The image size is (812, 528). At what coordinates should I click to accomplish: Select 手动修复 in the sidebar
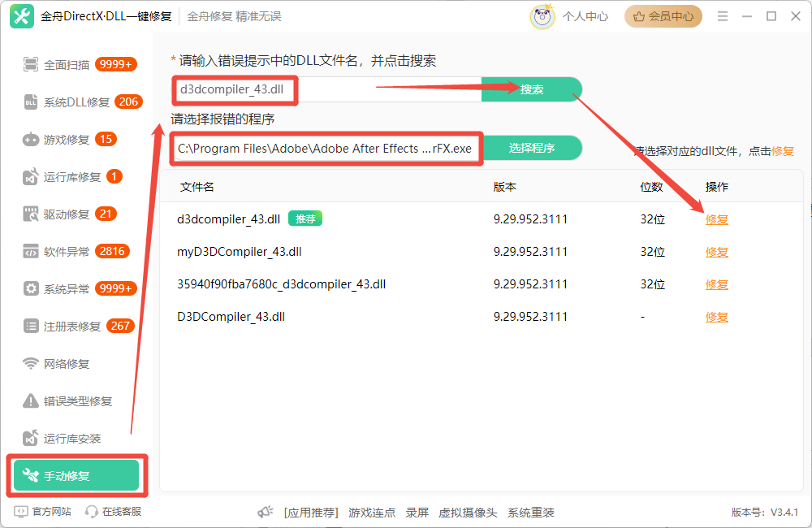click(x=76, y=476)
